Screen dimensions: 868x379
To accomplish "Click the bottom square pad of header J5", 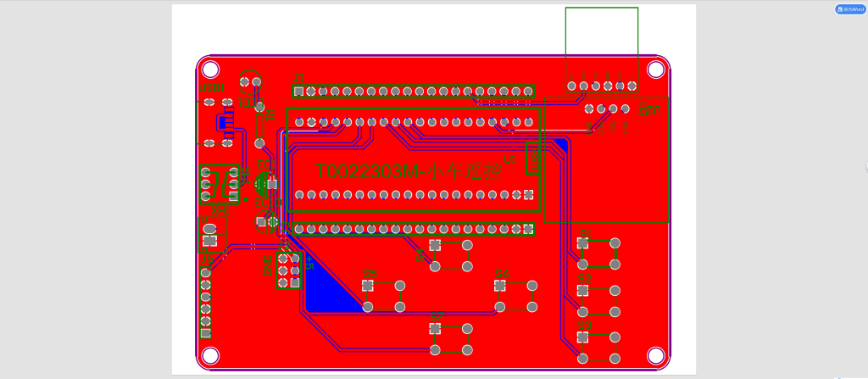I will coord(206,333).
